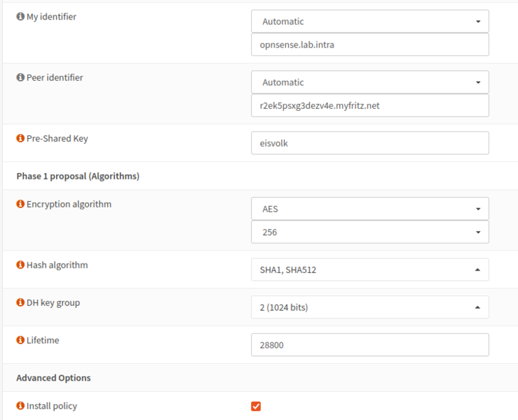Click the peer identifier myfritz.net field

pyautogui.click(x=369, y=106)
